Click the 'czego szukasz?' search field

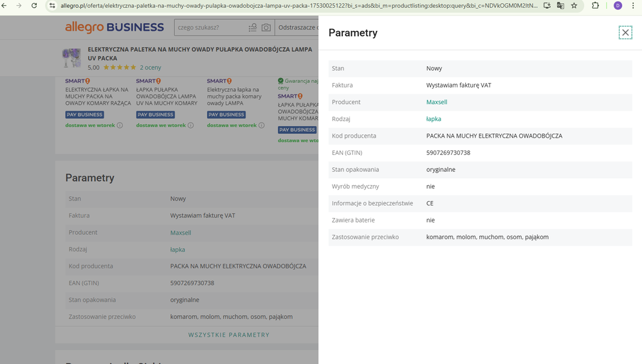[x=210, y=28]
